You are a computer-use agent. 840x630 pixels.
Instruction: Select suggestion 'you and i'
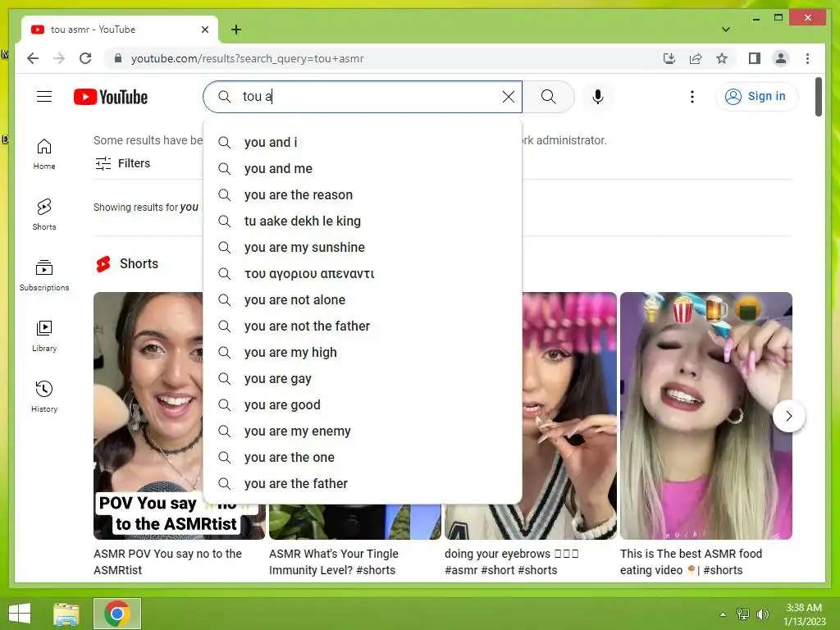pyautogui.click(x=363, y=143)
